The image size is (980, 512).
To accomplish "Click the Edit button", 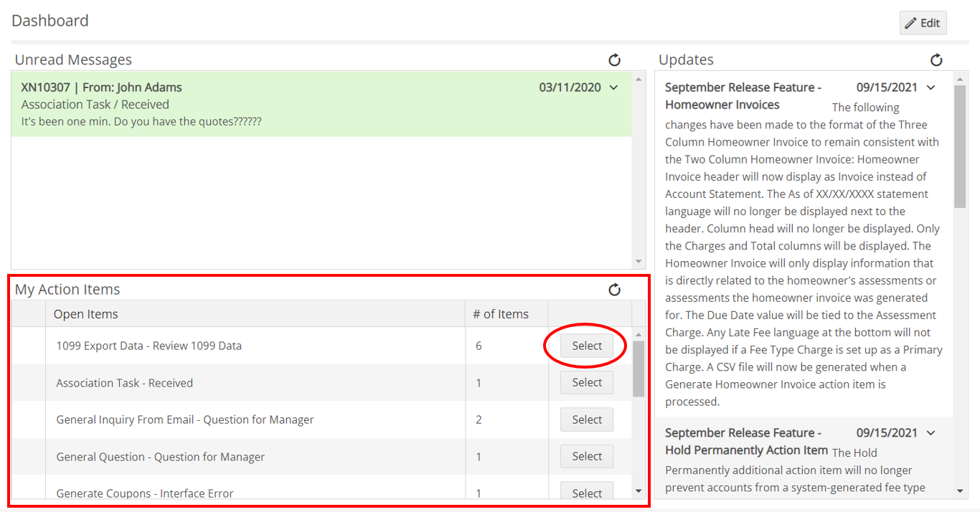I will point(923,22).
